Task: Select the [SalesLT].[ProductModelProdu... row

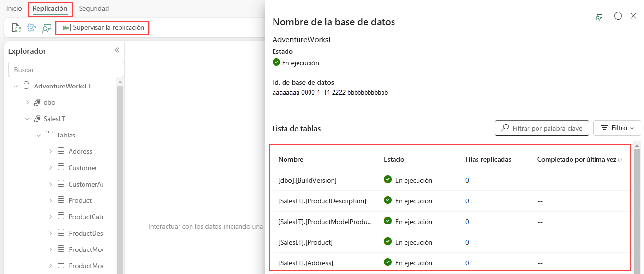Action: [451, 222]
